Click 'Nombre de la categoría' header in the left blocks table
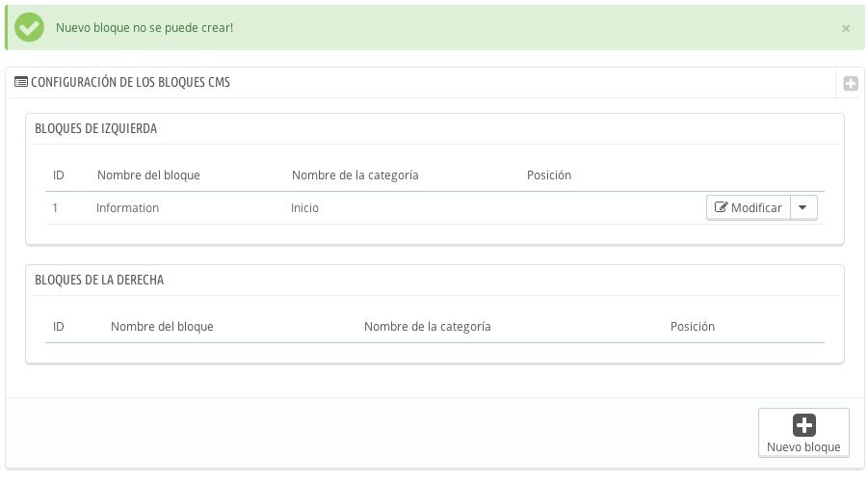The image size is (868, 484). click(x=355, y=175)
